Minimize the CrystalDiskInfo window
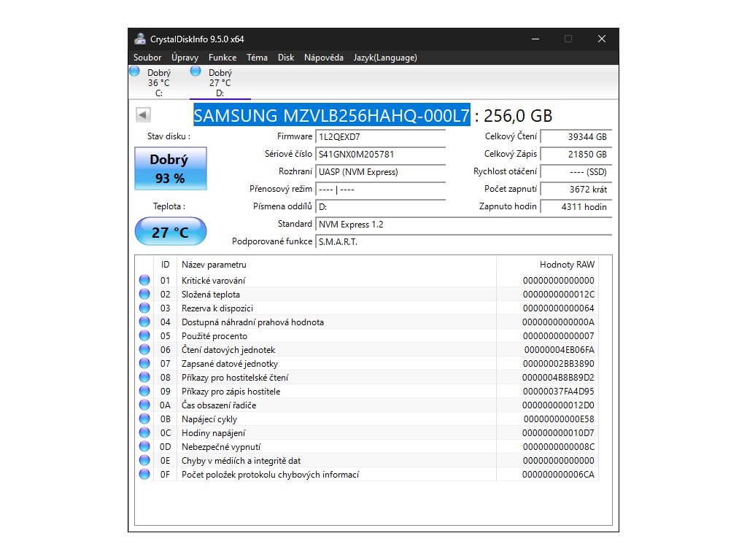Image resolution: width=747 pixels, height=560 pixels. (535, 39)
